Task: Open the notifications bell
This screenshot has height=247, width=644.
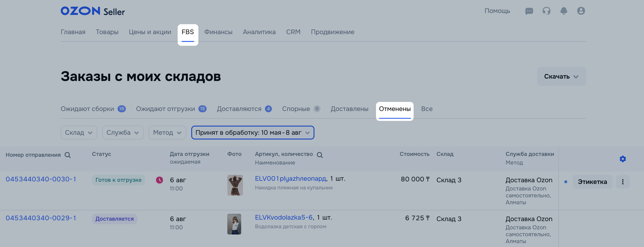Action: 564,11
